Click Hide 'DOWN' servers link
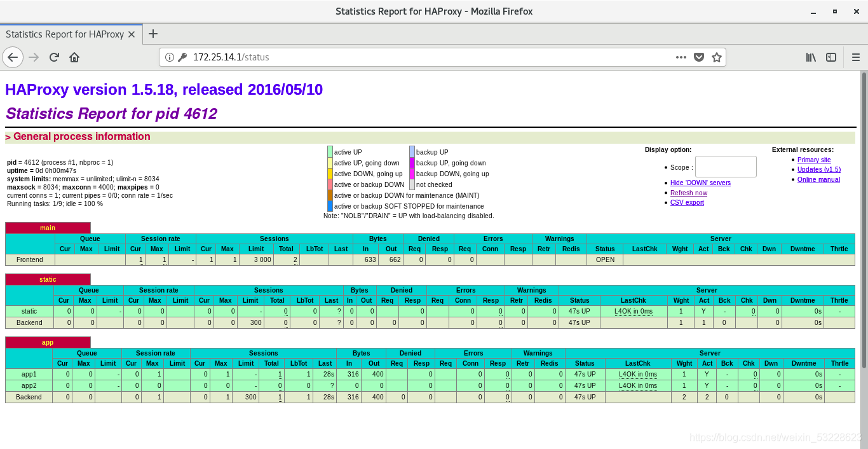The image size is (868, 449). click(700, 183)
